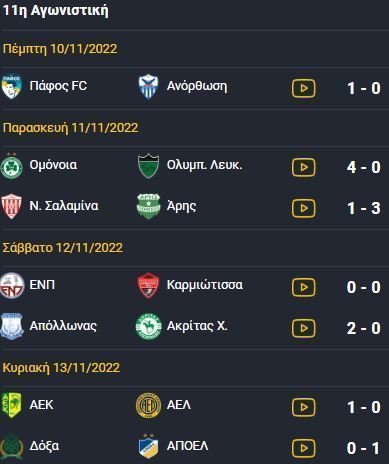This screenshot has height=464, width=389.
Task: Click the 4 - 0 Ομόνοια score
Action: [x=364, y=167]
